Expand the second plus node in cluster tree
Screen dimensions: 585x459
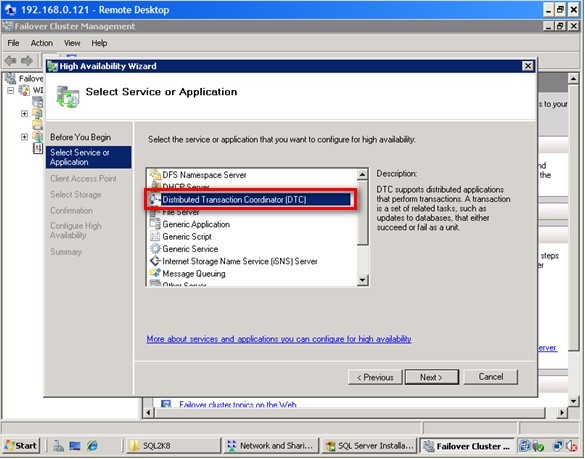pos(24,137)
